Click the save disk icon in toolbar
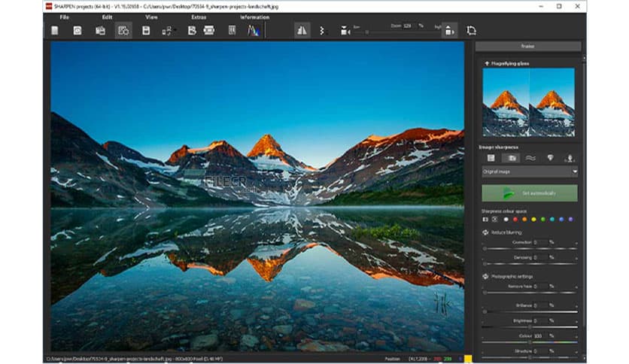 tap(146, 31)
